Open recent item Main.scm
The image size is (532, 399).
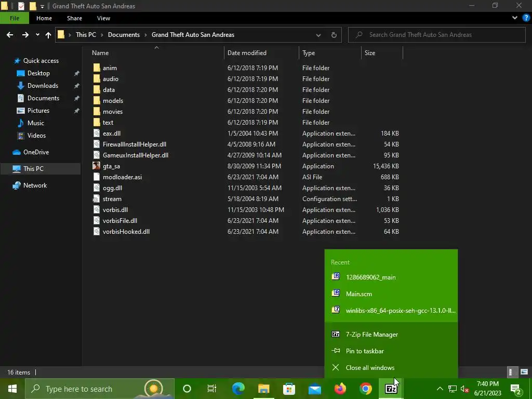click(x=391, y=294)
